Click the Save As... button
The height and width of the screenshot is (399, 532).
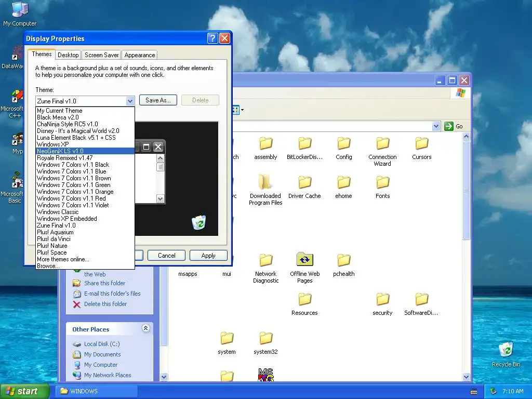158,100
